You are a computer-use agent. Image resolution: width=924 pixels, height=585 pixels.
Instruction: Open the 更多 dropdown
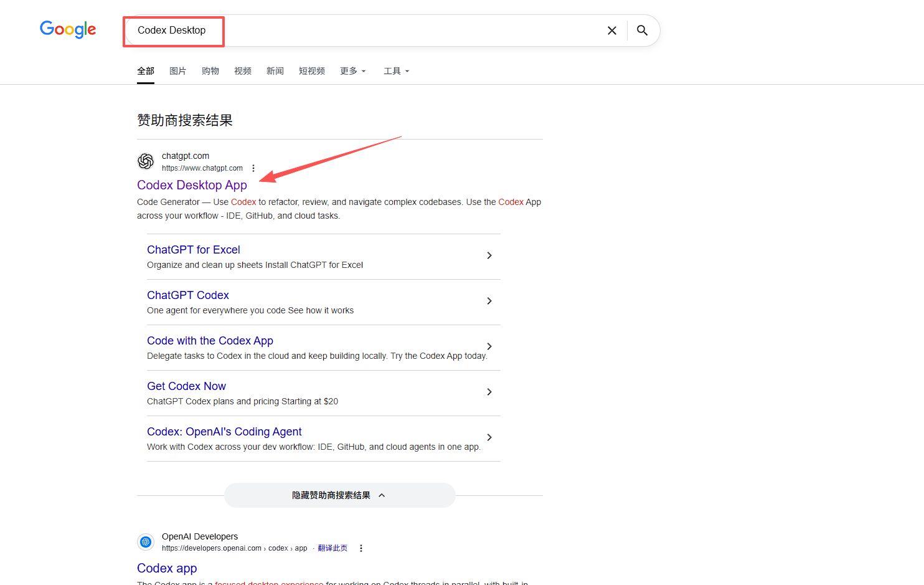[x=353, y=71]
